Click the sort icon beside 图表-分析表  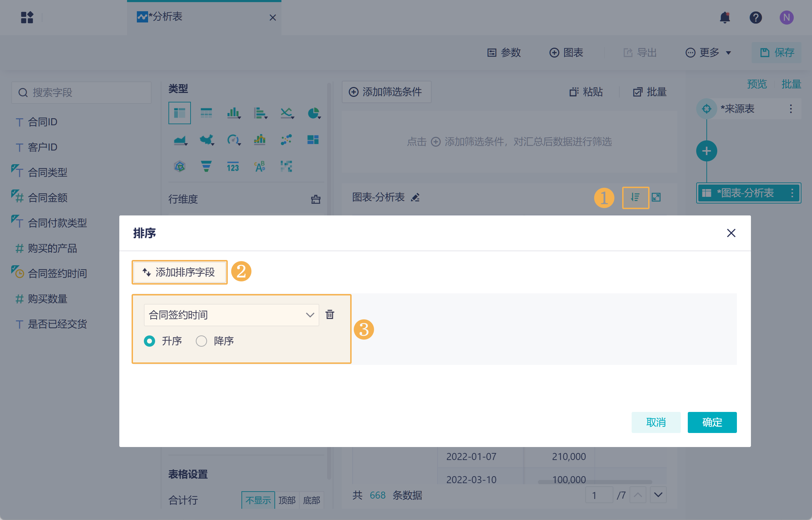tap(635, 198)
